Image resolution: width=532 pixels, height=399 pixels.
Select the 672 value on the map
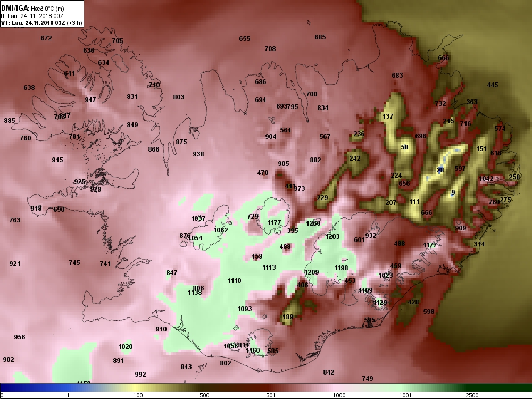coord(46,38)
